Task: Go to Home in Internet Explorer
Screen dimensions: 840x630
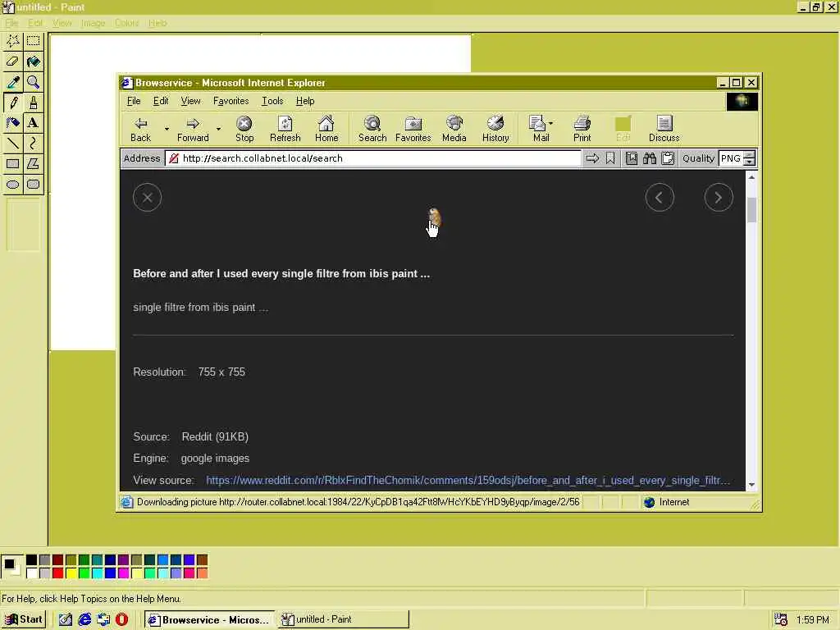Action: tap(326, 129)
